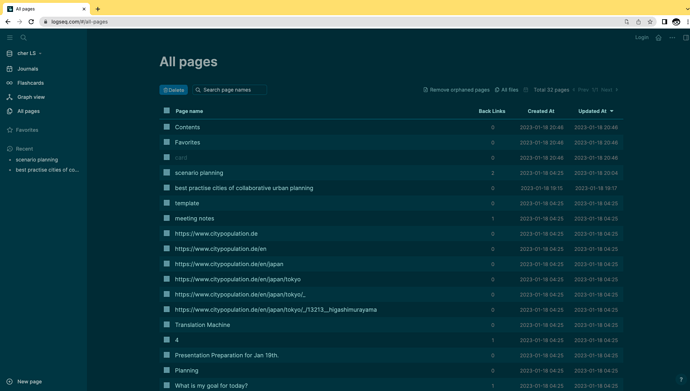Toggle the select-all checkbox in header
This screenshot has height=391, width=690.
click(167, 110)
